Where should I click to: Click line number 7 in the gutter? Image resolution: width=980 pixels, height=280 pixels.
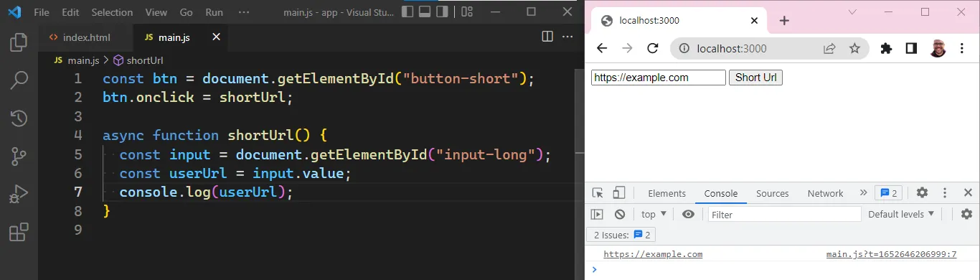pyautogui.click(x=78, y=192)
